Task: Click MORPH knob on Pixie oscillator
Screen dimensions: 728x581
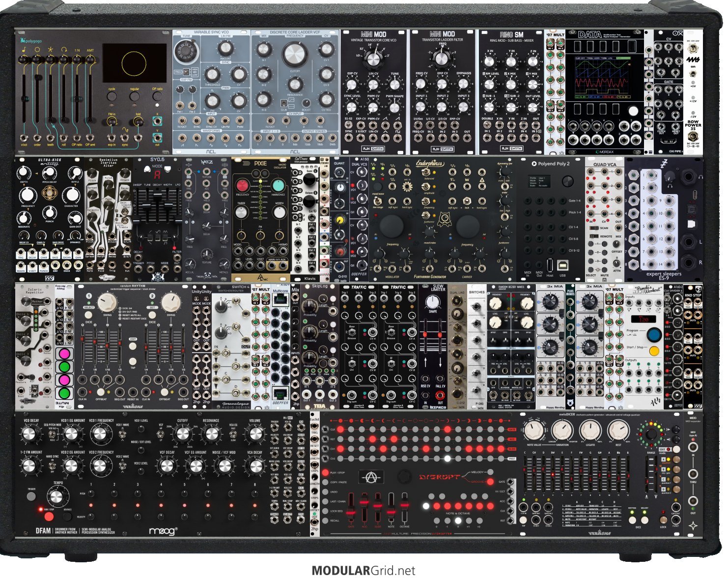Action: click(279, 212)
